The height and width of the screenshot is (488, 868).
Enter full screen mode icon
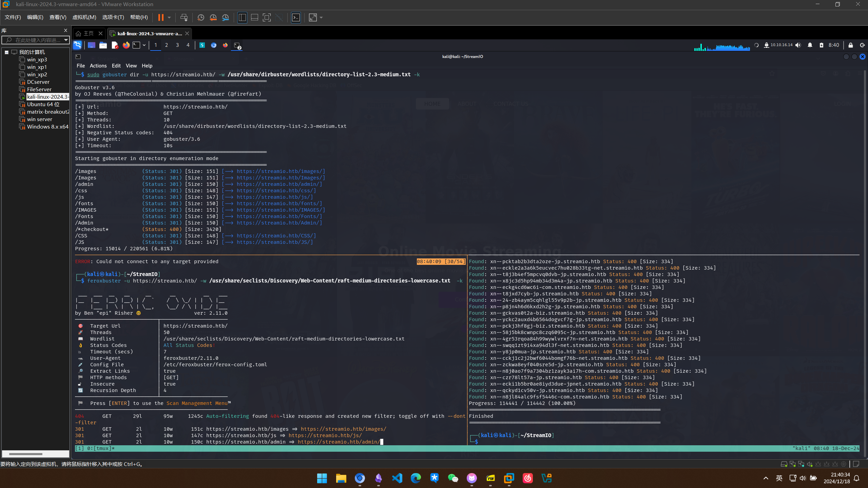[267, 17]
